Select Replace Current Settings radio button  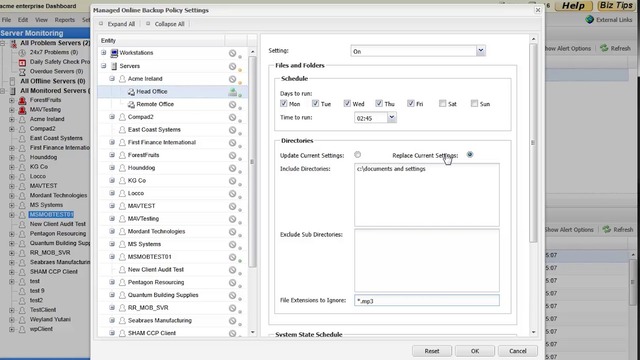point(470,155)
